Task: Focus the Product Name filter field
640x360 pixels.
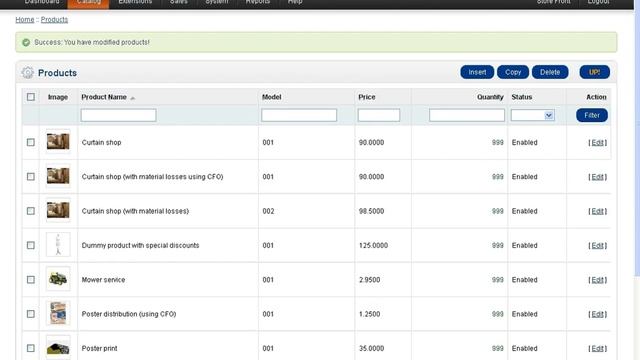Action: (x=118, y=115)
